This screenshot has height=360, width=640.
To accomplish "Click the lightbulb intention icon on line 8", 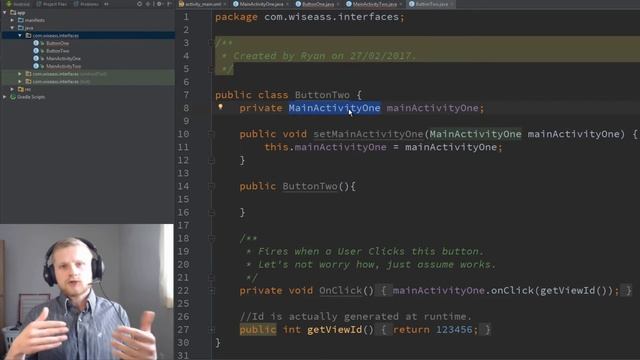I will tap(220, 107).
